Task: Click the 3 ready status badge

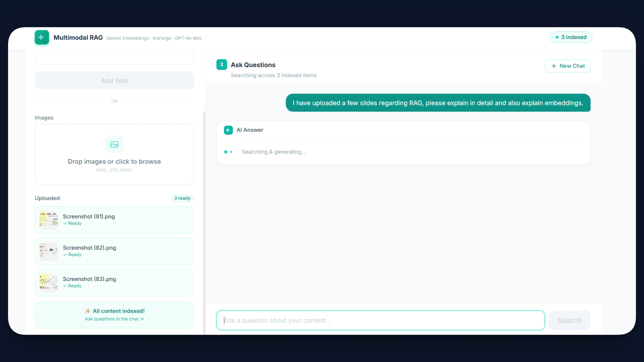Action: [182, 198]
